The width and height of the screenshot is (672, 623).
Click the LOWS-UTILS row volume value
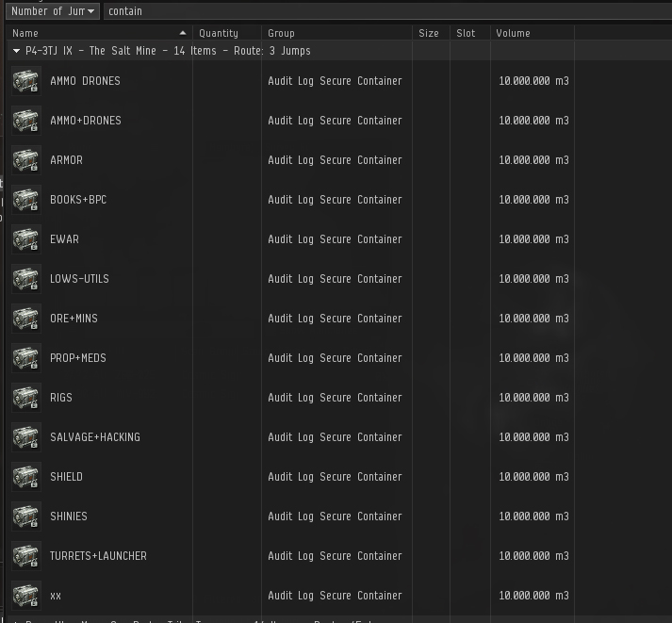click(533, 279)
